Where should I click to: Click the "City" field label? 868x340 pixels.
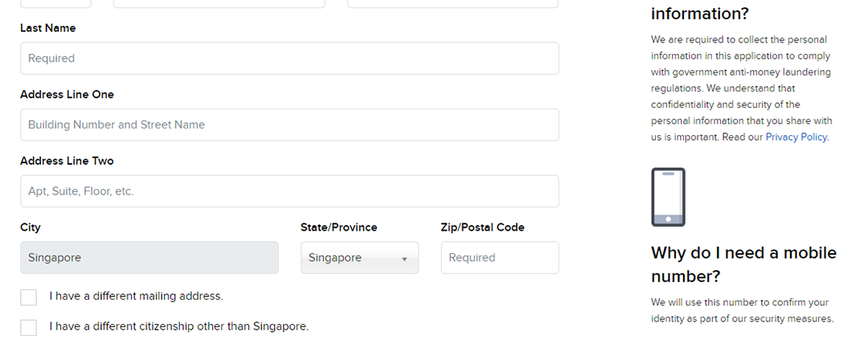tap(31, 227)
